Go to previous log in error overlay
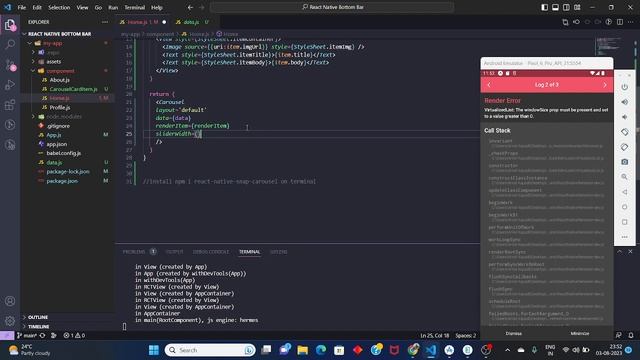The height and width of the screenshot is (360, 640). 489,85
